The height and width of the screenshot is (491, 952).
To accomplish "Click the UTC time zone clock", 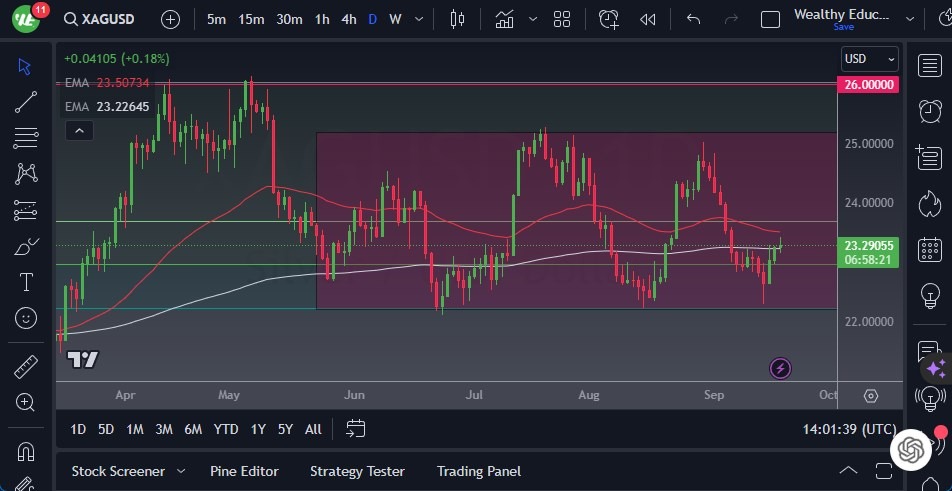I will (849, 429).
